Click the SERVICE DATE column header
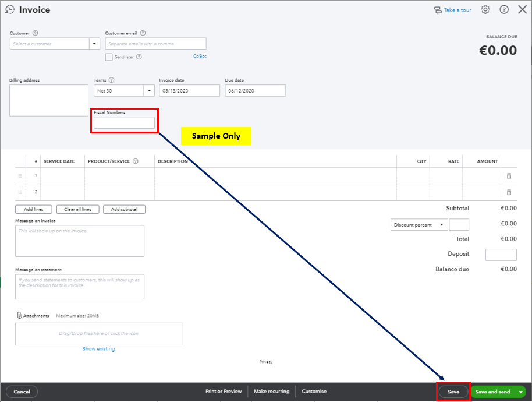Viewport: 532px width, 402px height. (x=59, y=161)
